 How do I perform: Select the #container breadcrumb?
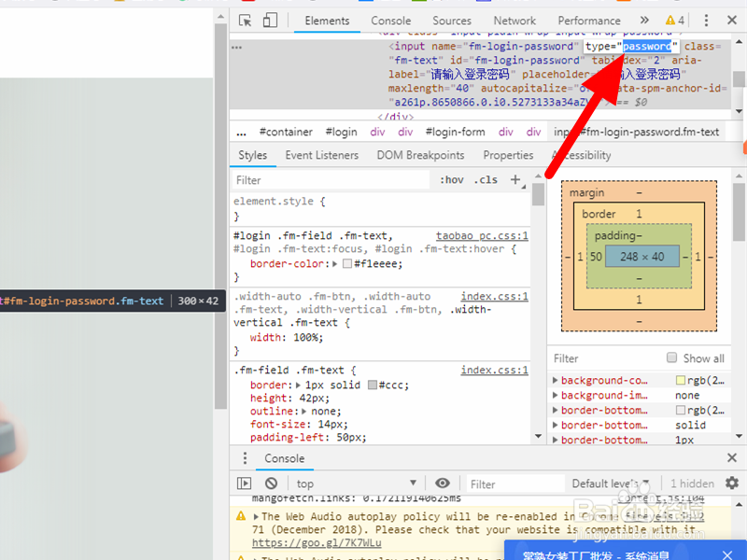pos(286,132)
